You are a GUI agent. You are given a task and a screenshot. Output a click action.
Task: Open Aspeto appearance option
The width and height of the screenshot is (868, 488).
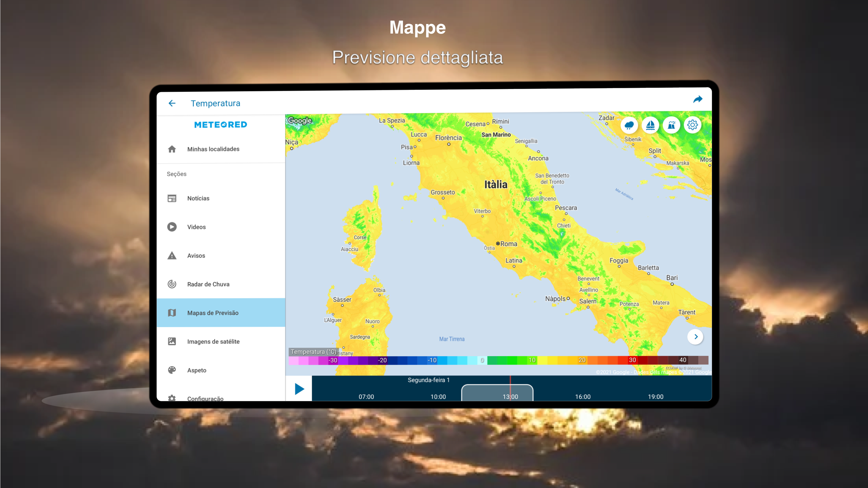coord(196,370)
